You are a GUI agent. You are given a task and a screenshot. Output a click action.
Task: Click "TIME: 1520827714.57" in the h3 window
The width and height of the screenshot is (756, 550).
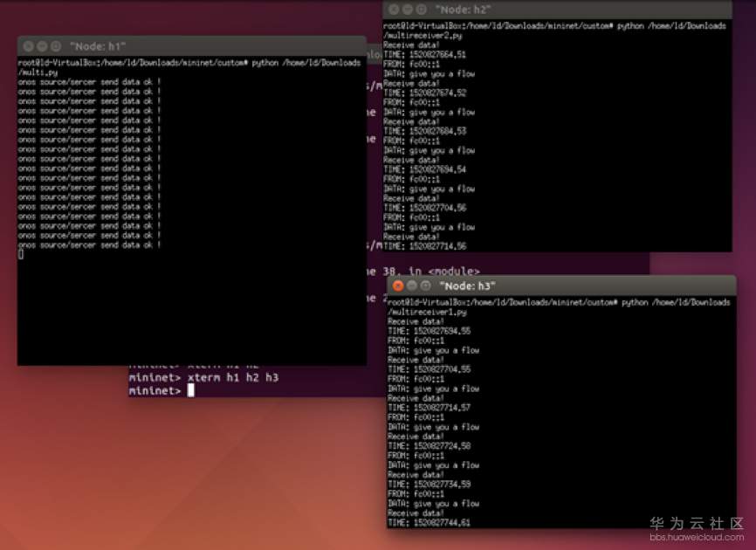[430, 408]
